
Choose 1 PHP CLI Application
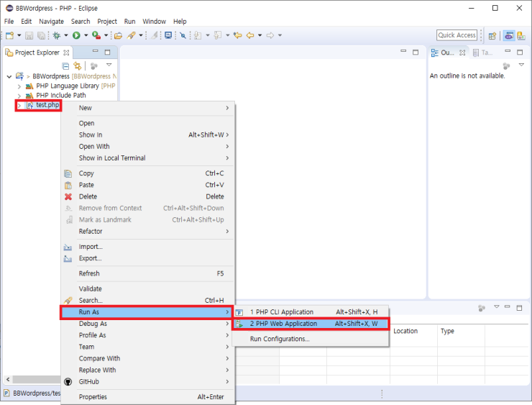click(281, 312)
